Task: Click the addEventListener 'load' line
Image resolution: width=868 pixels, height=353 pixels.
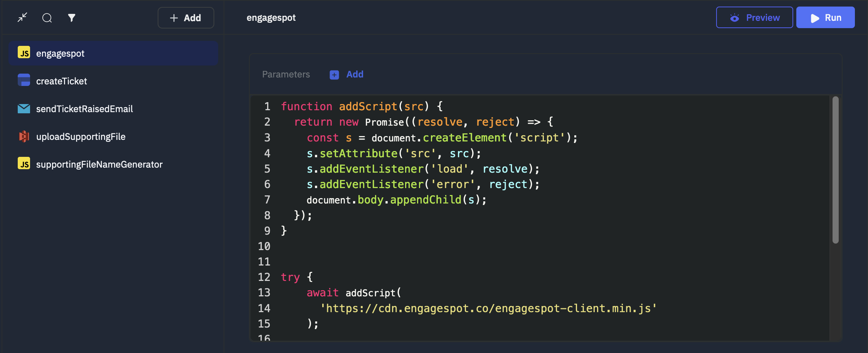Action: tap(423, 169)
